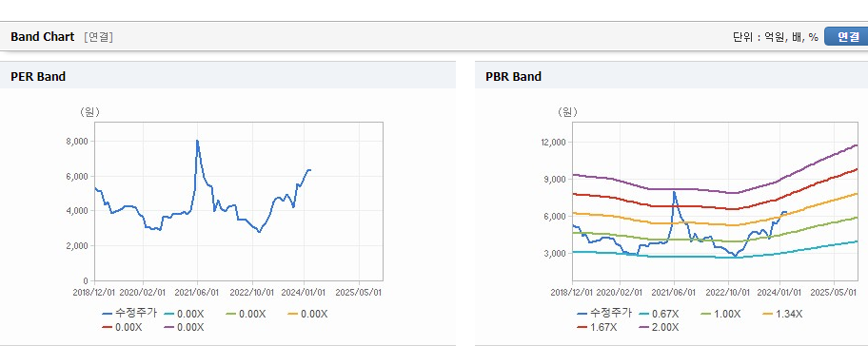Screen dimensions: 868x346
Task: Click the 8,000 y-axis label in PER chart
Action: 77,142
